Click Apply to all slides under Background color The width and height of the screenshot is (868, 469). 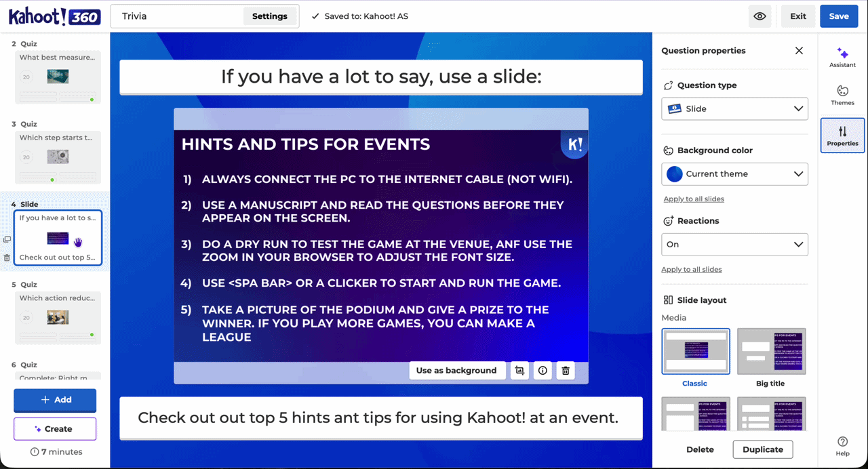click(x=694, y=199)
